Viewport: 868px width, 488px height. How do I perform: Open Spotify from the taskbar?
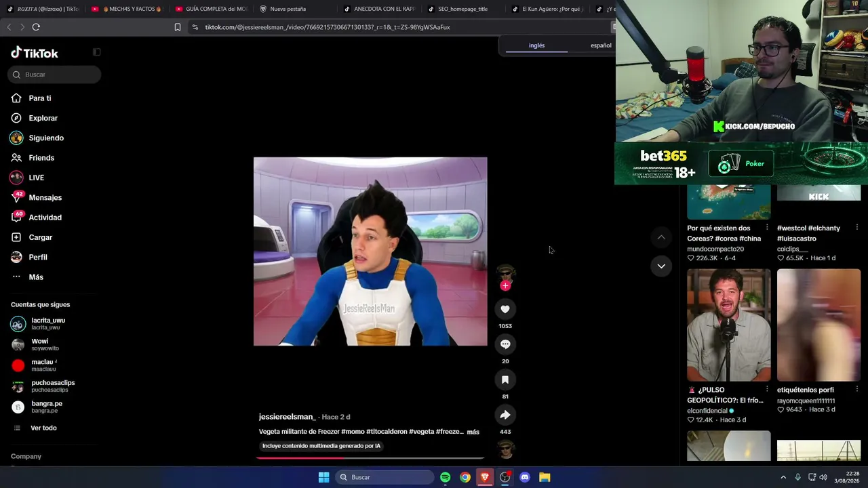click(x=445, y=477)
